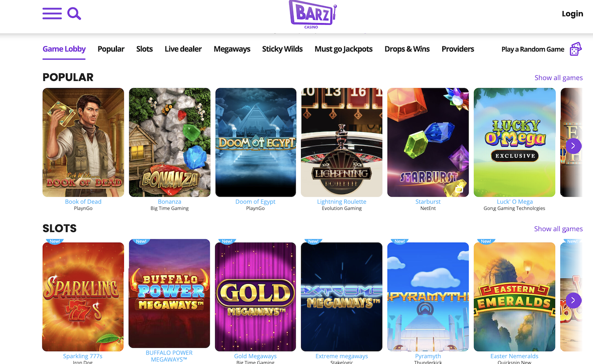Go to the Providers tab
This screenshot has height=364, width=593.
click(x=458, y=49)
